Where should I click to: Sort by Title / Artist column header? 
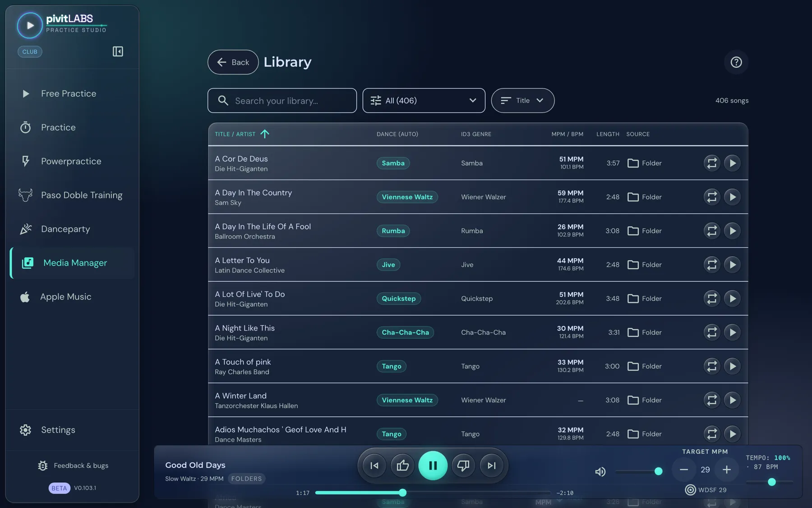pos(241,134)
